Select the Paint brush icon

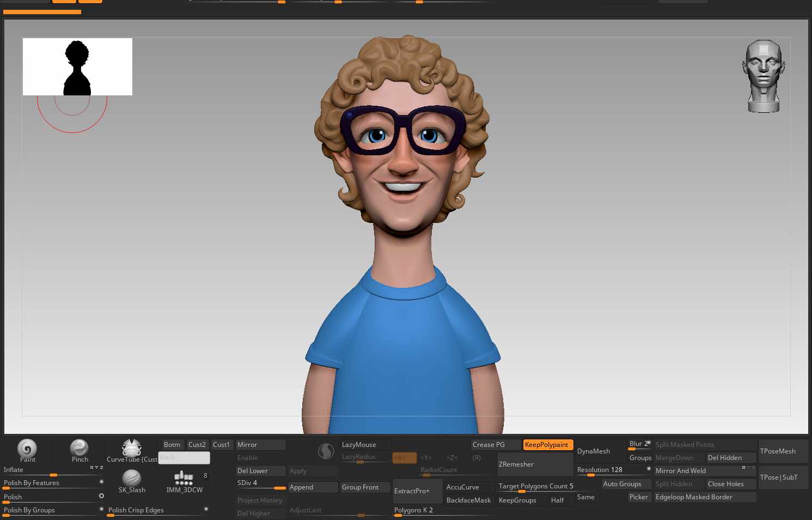[27, 449]
